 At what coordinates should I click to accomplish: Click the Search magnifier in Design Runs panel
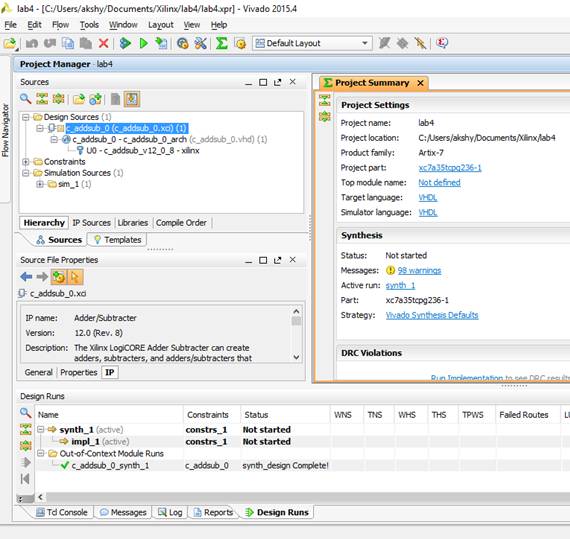point(25,413)
